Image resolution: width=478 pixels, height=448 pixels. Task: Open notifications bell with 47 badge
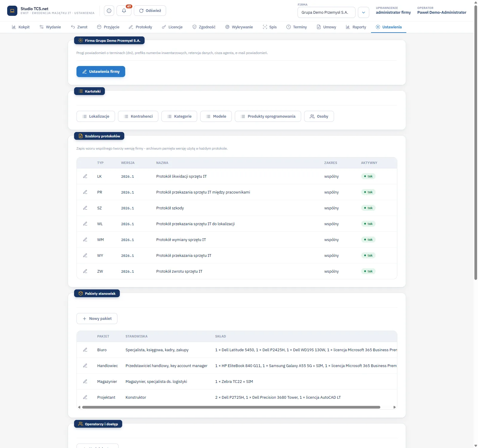[124, 11]
